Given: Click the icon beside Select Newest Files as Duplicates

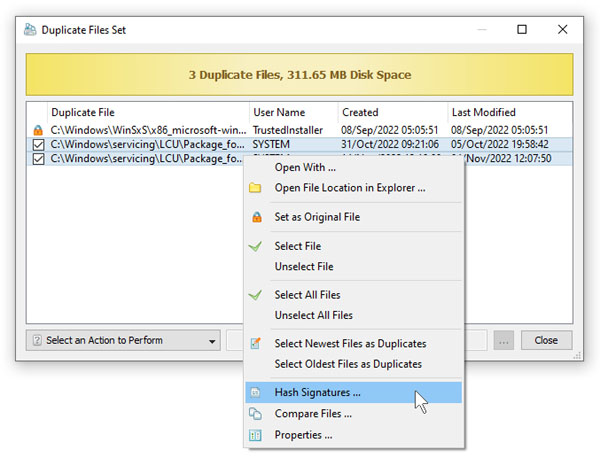Looking at the screenshot, I should (255, 343).
